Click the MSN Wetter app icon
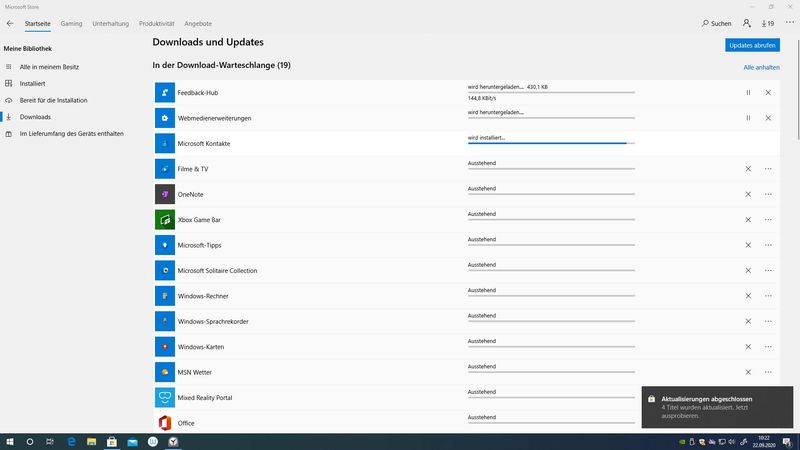800x450 pixels. (165, 372)
